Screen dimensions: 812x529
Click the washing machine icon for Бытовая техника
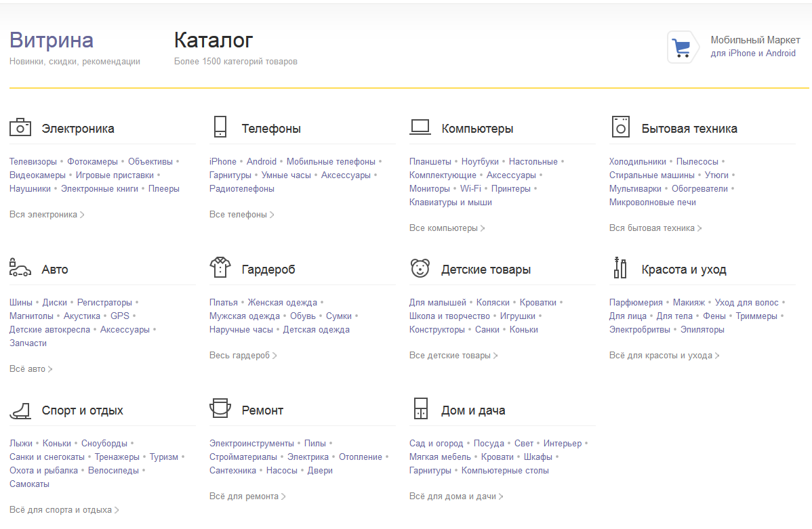pos(620,127)
